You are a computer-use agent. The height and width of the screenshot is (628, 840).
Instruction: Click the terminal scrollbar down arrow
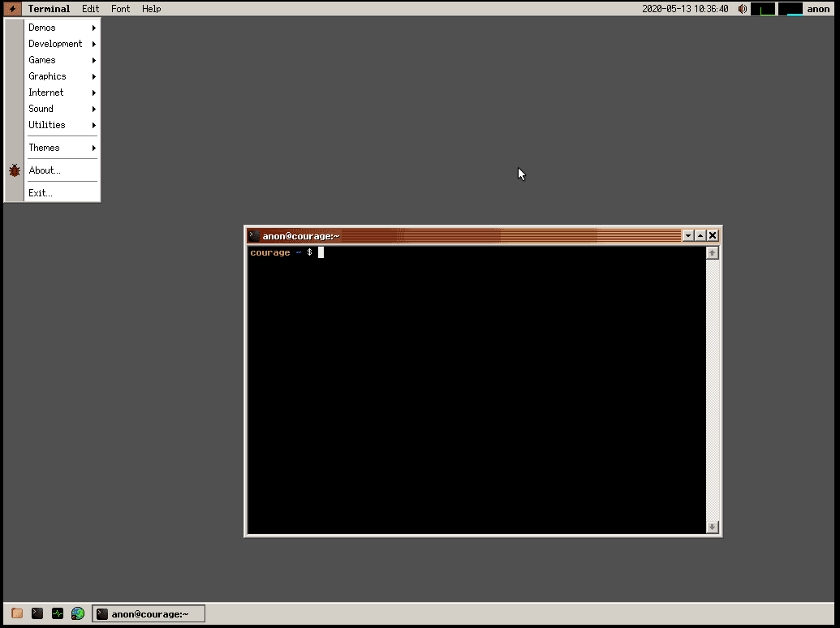(713, 527)
